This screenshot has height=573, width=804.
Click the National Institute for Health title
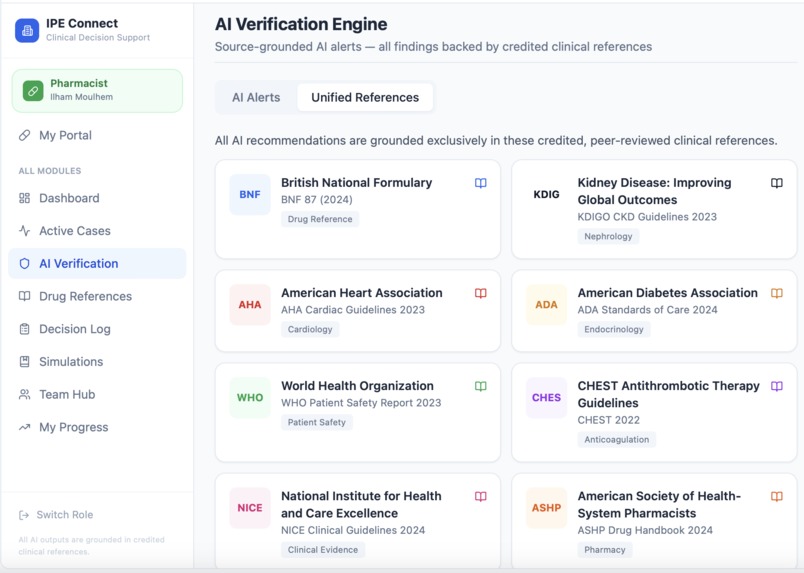click(361, 505)
